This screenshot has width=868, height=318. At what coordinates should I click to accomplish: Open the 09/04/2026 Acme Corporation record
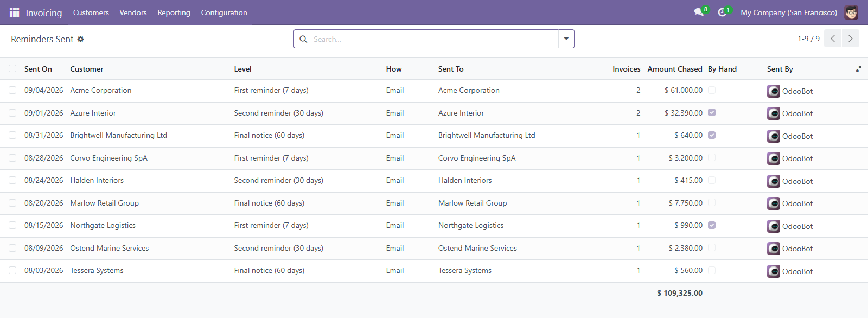click(x=43, y=90)
